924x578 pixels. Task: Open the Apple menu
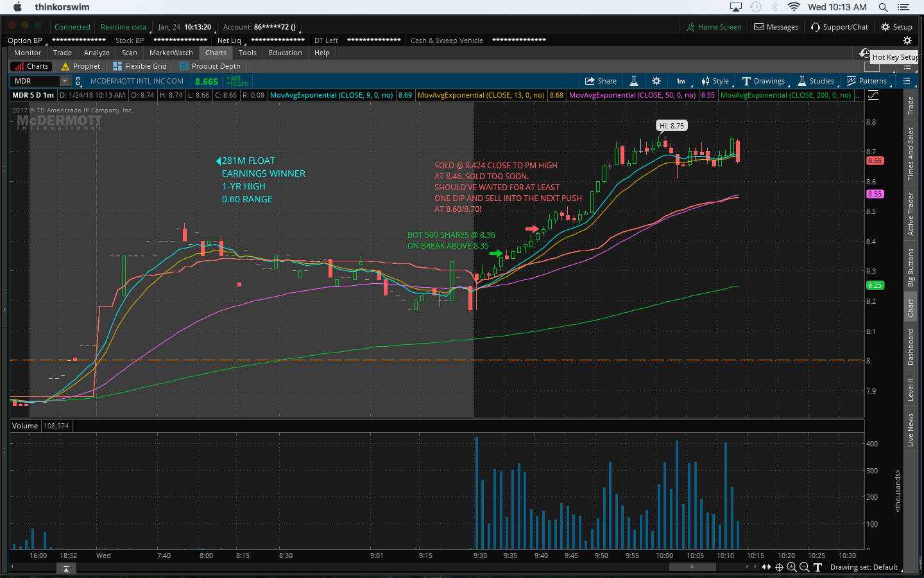click(x=17, y=7)
